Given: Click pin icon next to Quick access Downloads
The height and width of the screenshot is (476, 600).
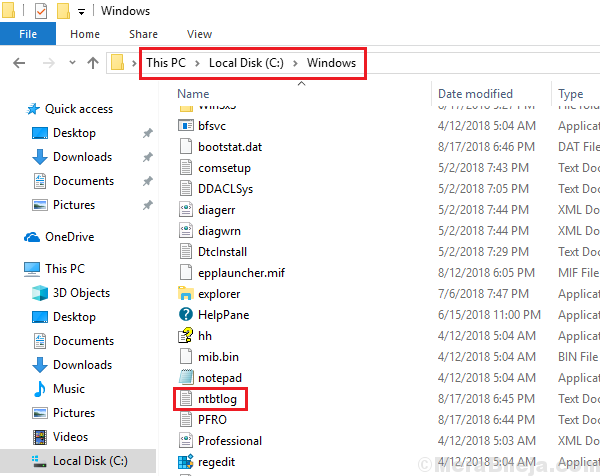Looking at the screenshot, I should [x=148, y=157].
